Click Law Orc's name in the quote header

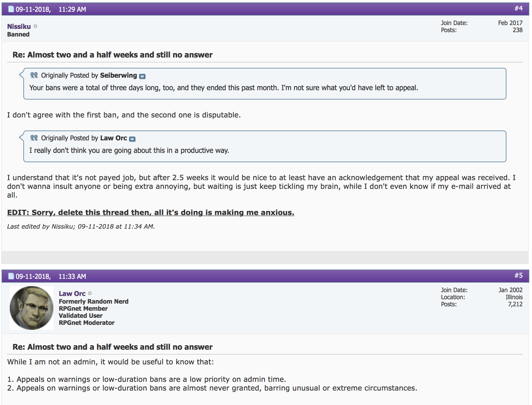pos(114,138)
